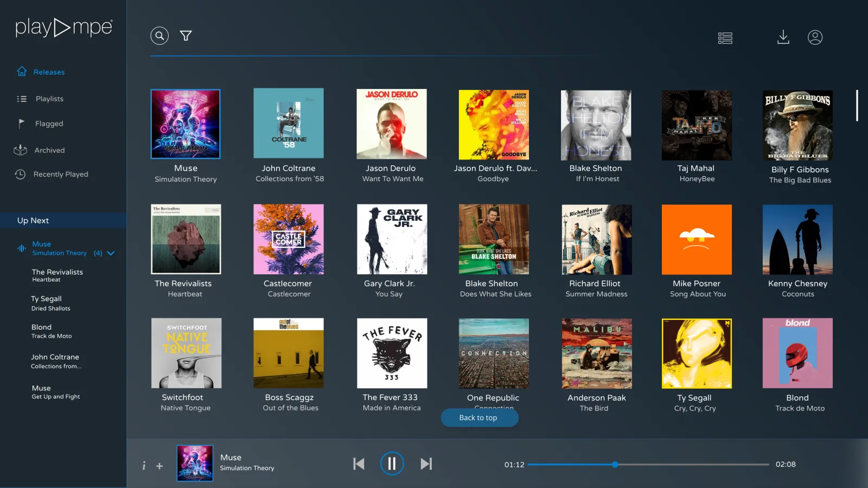868x488 pixels.
Task: Click the Archived box icon
Action: coord(21,150)
